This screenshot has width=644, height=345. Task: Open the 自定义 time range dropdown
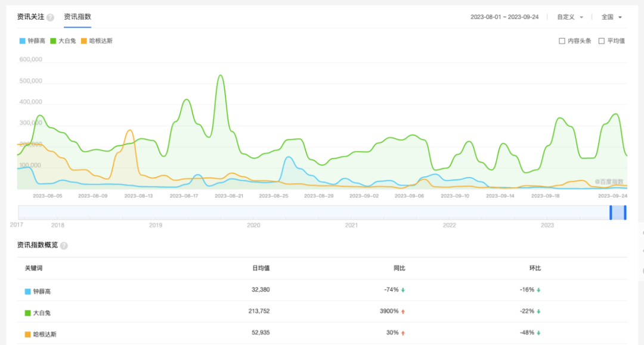point(570,17)
